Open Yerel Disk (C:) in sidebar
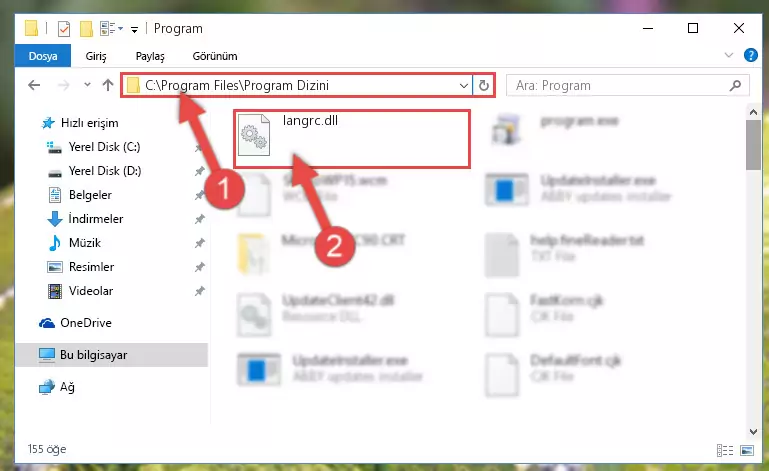The image size is (769, 471). 104,147
